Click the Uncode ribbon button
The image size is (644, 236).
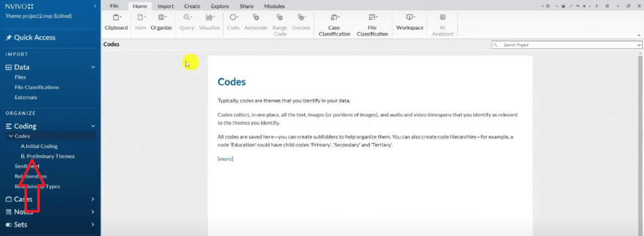coord(301,22)
